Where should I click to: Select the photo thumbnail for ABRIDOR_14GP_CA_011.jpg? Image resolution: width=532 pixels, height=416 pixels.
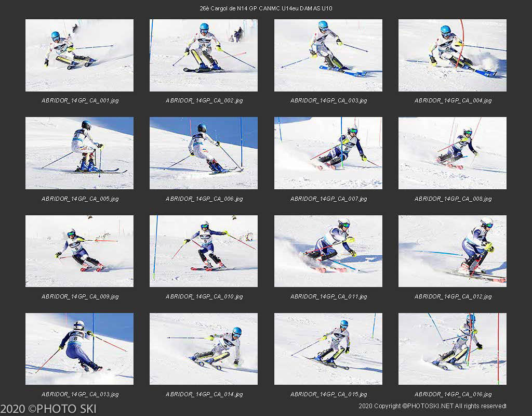[328, 251]
